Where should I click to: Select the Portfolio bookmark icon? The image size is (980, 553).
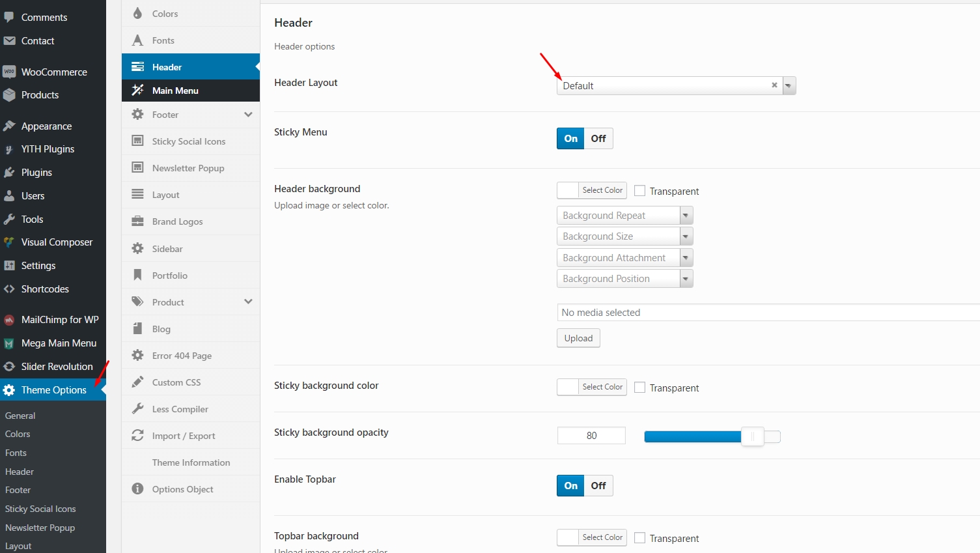pyautogui.click(x=137, y=275)
